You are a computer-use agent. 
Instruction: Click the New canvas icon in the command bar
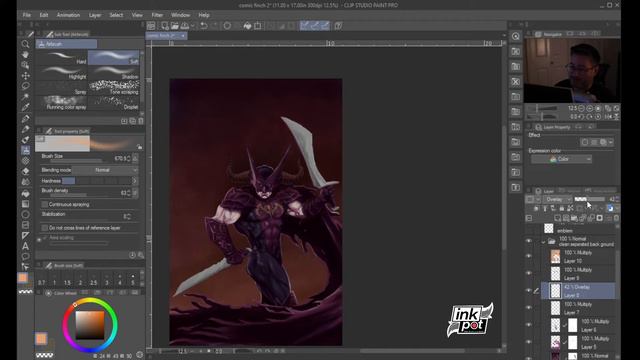165,26
